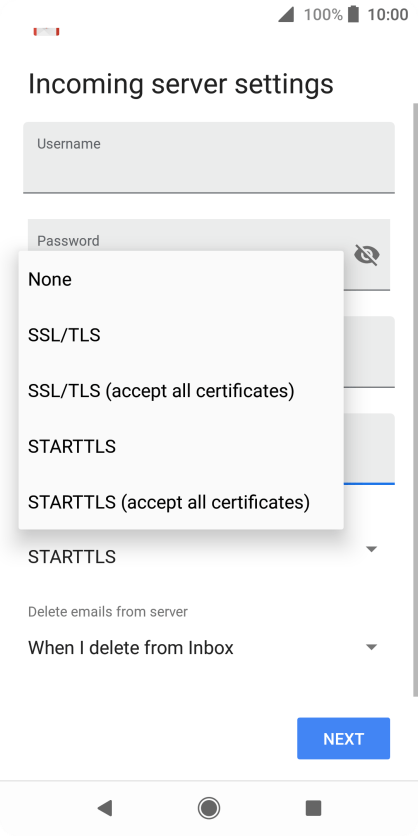
Task: Select STARTTLS (accept all certificates)
Action: [x=181, y=502]
